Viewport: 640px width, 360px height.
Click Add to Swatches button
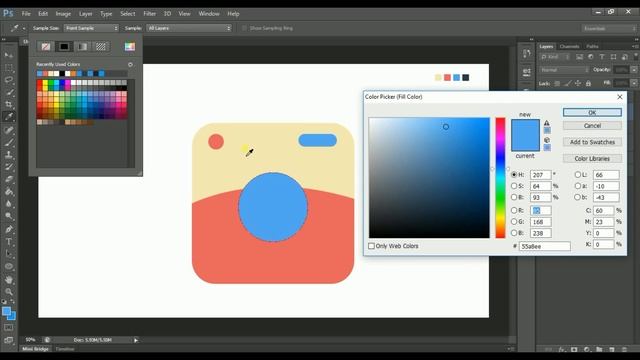[x=592, y=142]
